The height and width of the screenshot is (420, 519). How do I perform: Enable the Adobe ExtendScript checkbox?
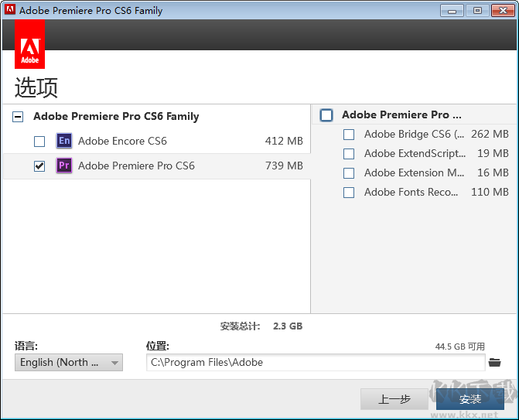pyautogui.click(x=349, y=154)
